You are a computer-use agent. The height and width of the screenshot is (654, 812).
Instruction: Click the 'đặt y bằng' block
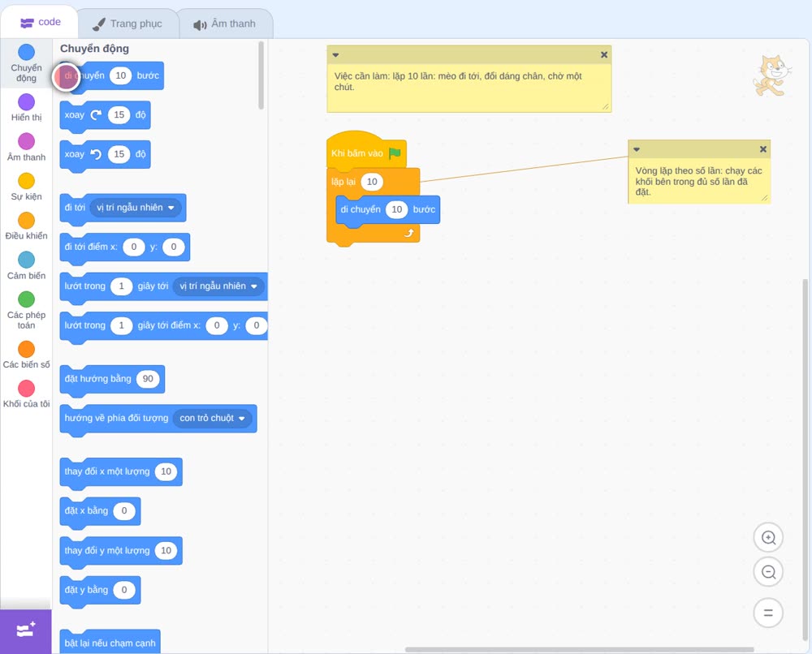pyautogui.click(x=101, y=591)
